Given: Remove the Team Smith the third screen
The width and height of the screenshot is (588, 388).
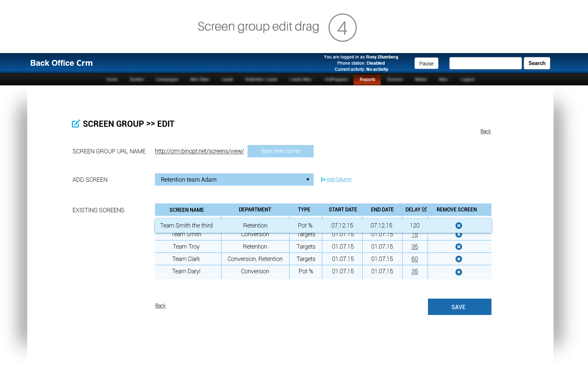Looking at the screenshot, I should click(459, 226).
